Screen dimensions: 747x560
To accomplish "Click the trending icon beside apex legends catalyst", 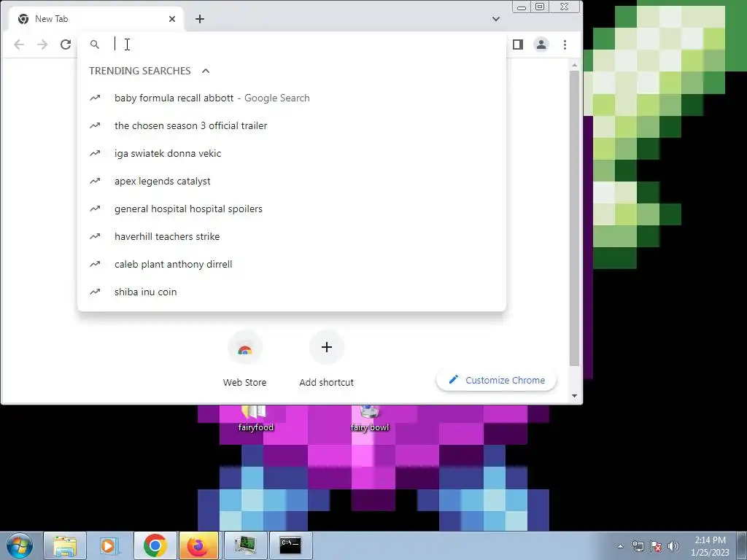I will point(96,181).
